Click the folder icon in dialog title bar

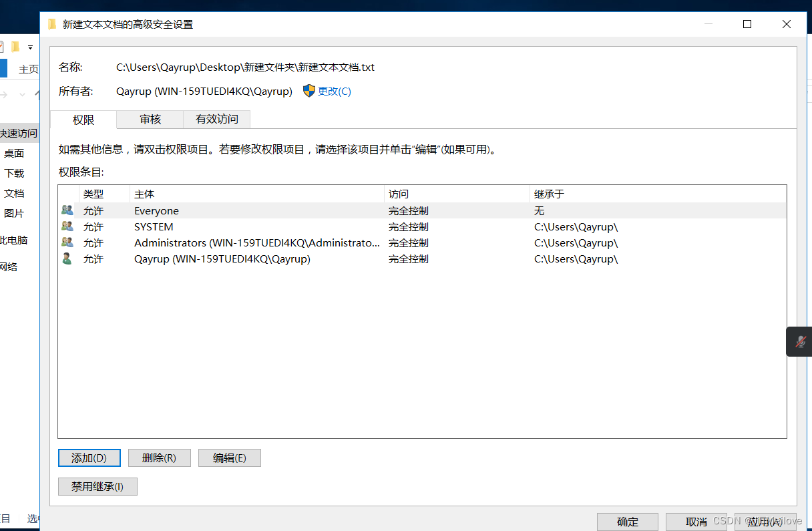[52, 24]
